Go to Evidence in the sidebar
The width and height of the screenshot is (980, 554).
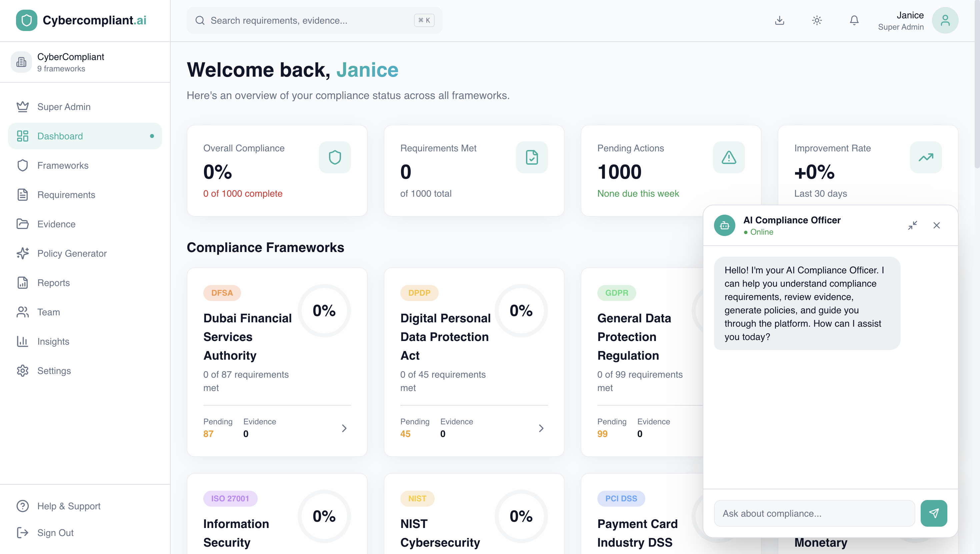(x=56, y=224)
